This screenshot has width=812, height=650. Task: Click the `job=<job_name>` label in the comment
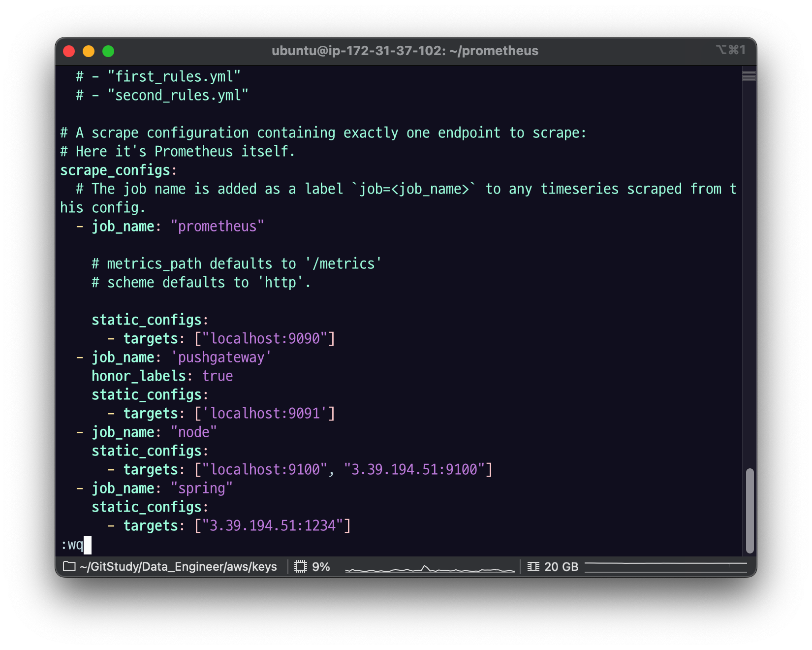coord(414,189)
